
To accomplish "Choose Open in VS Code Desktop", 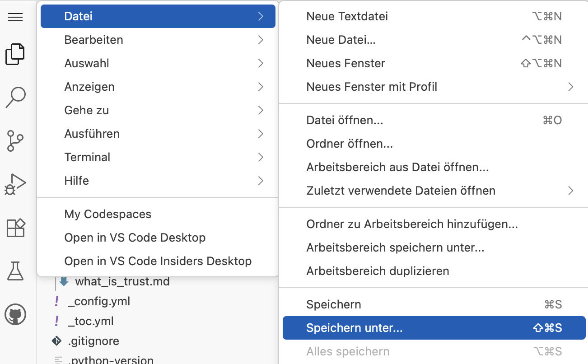I will 158,238.
